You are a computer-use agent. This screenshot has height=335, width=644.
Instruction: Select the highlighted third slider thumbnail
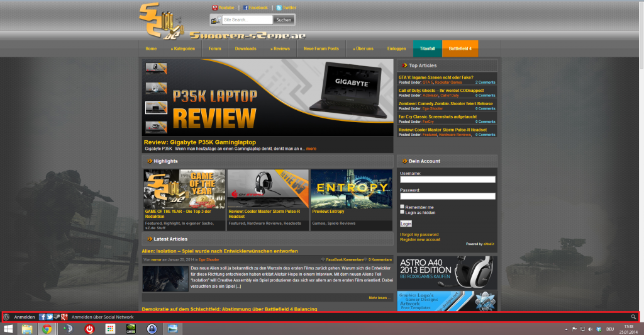pyautogui.click(x=156, y=108)
